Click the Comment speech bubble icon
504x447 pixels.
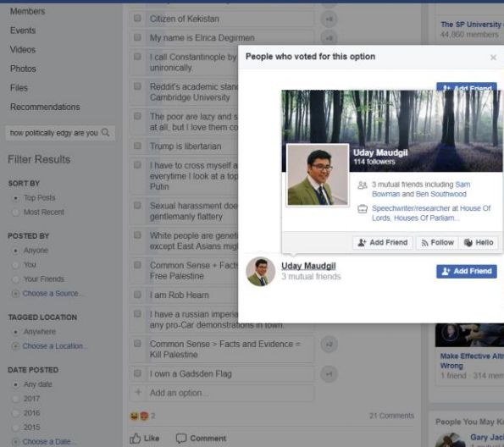[181, 439]
